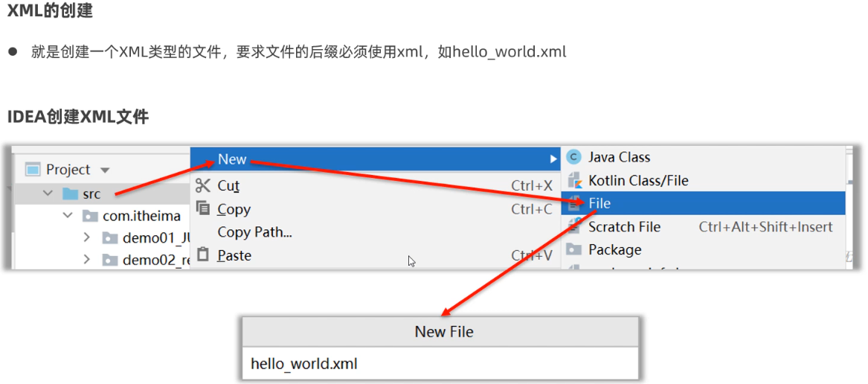Screen dimensions: 868x384
Task: Collapse the src folder chevron
Action: (48, 193)
